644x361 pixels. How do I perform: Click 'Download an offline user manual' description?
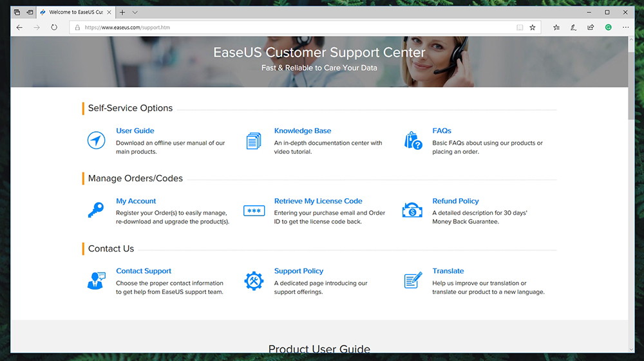170,147
